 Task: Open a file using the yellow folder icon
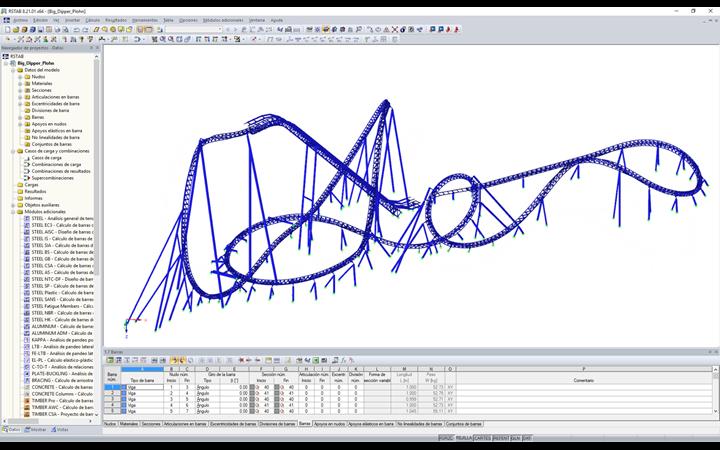(16, 29)
